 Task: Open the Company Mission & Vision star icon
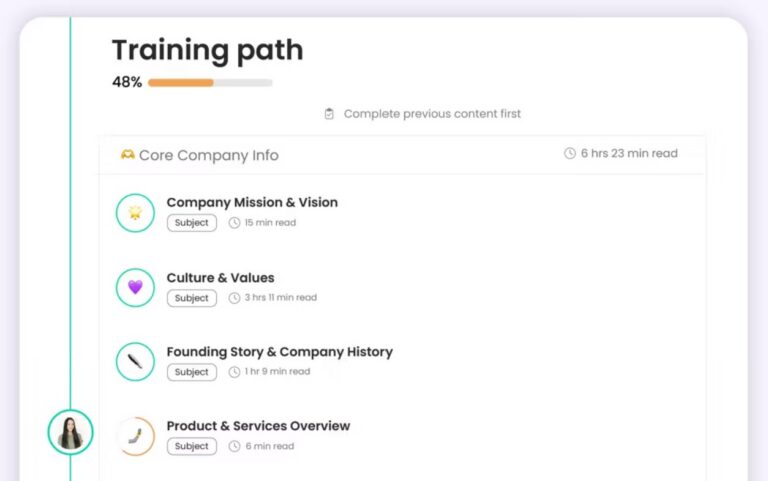tap(135, 213)
